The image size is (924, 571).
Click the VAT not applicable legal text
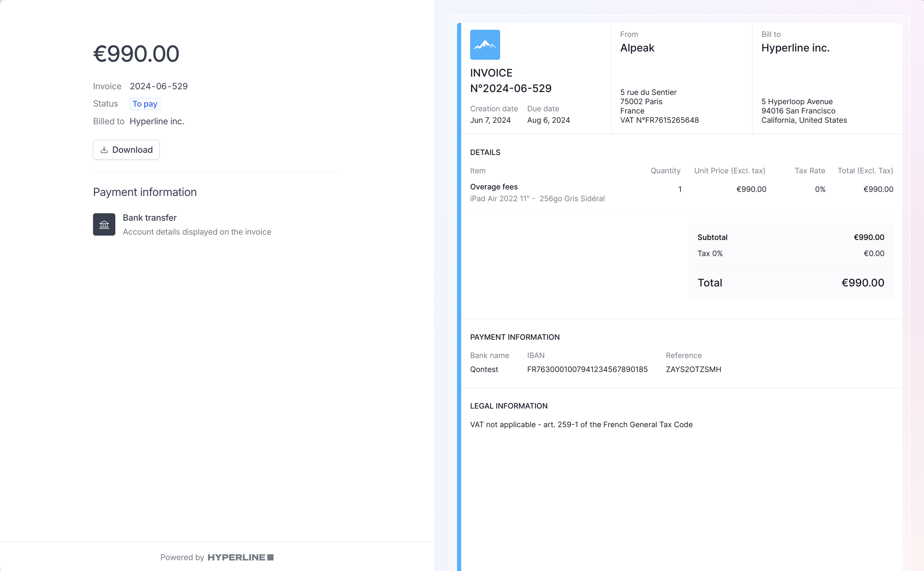click(x=581, y=424)
